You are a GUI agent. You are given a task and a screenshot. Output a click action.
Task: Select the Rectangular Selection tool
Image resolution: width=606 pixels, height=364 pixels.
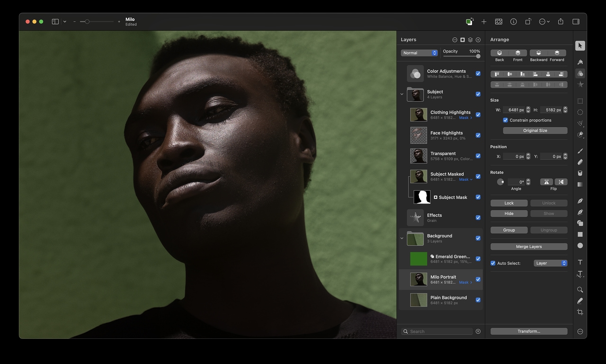pos(580,101)
